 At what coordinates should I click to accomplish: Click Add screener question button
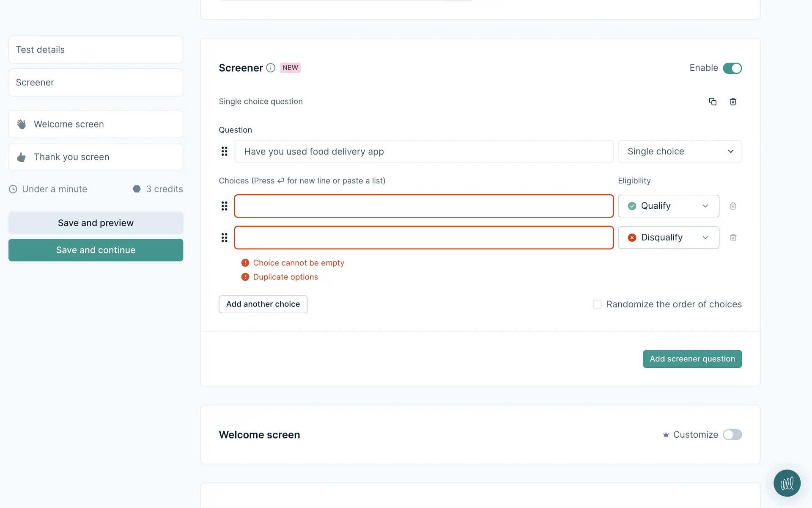pos(692,359)
